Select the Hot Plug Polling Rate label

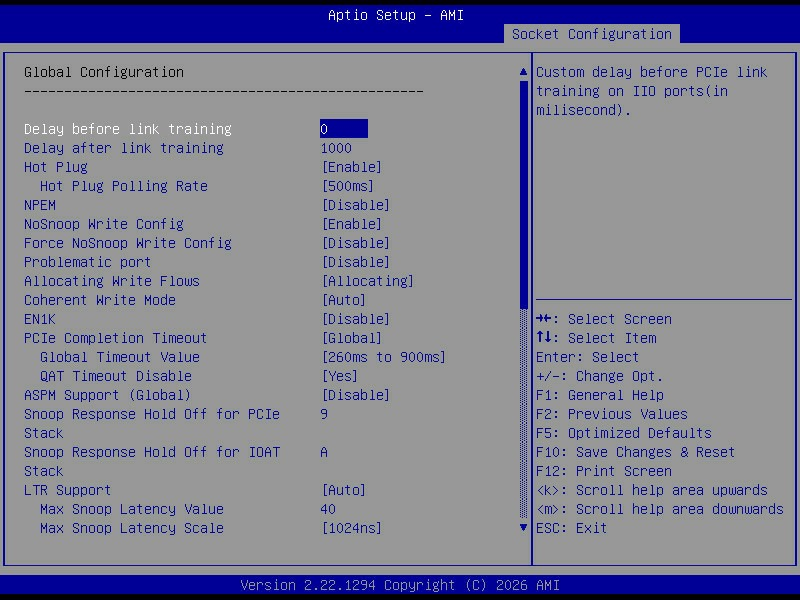coord(123,186)
